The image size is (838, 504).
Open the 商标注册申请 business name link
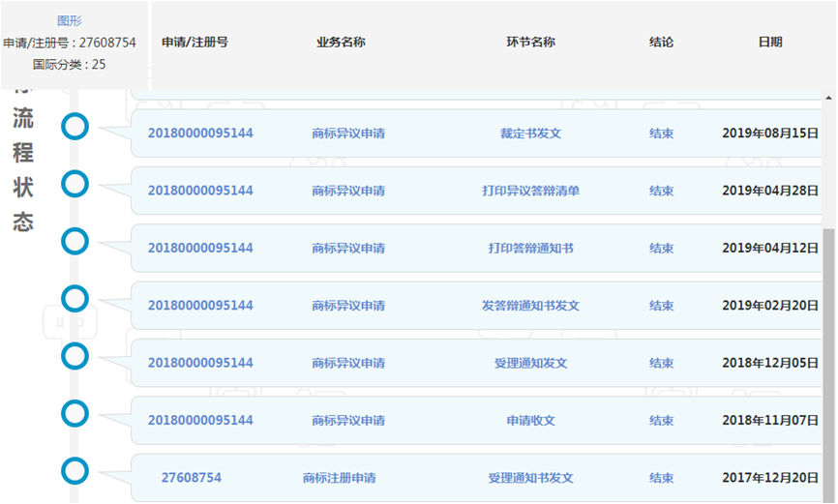point(339,478)
